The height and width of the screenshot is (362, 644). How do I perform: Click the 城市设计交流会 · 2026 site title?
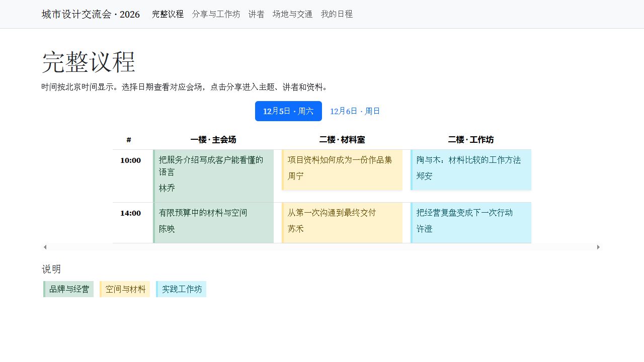point(91,14)
